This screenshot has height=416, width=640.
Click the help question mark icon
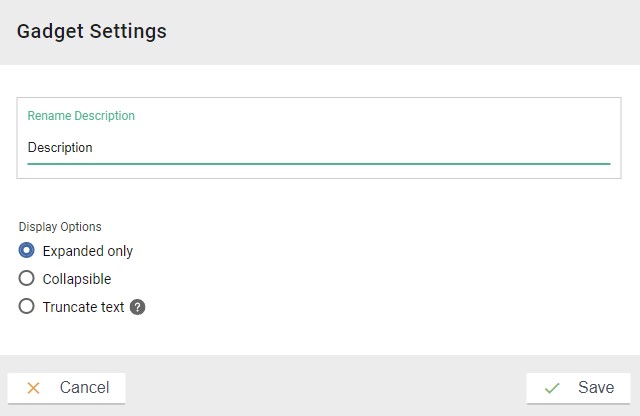coord(138,307)
